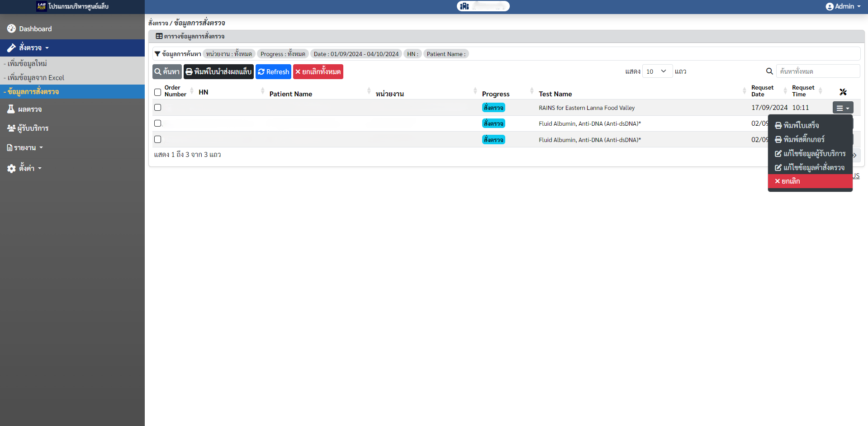Expand the รายงาน sidebar menu
This screenshot has height=426, width=868.
click(25, 148)
